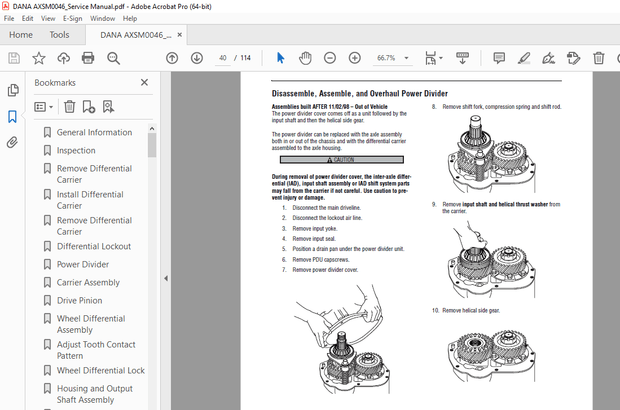The height and width of the screenshot is (410, 620).
Task: Open the Sign document pen tool
Action: click(x=548, y=58)
